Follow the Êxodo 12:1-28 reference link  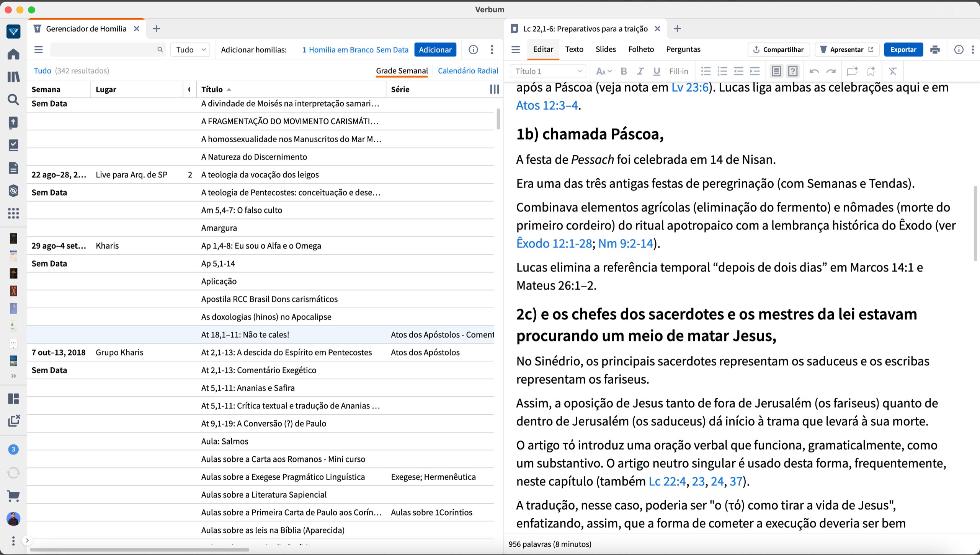coord(554,243)
